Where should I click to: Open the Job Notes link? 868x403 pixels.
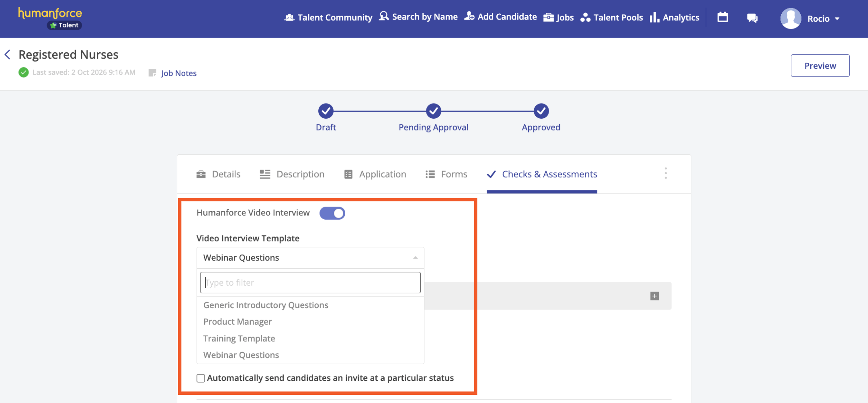179,73
